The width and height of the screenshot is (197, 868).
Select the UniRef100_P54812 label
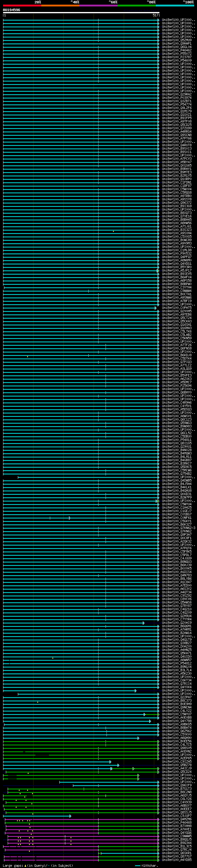tap(177, 664)
